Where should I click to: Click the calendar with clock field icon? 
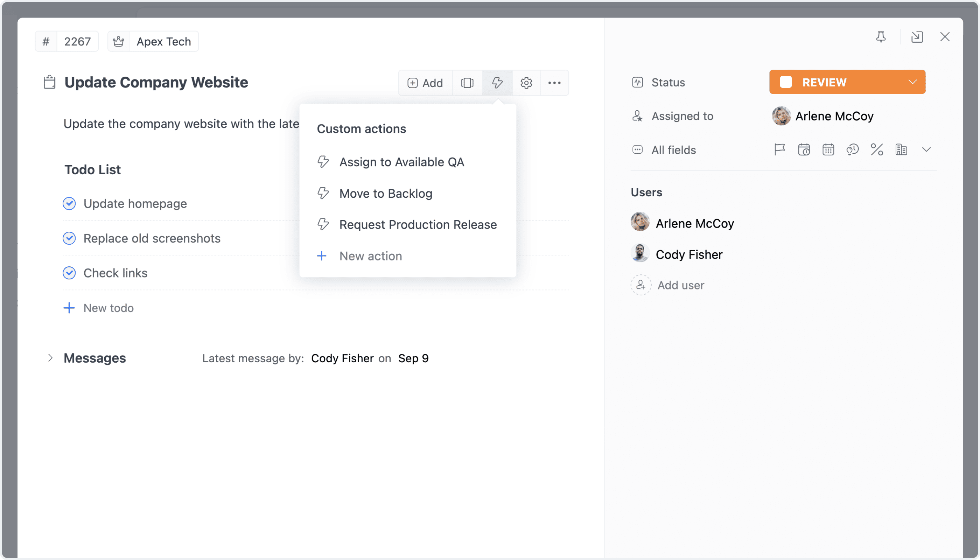[804, 149]
